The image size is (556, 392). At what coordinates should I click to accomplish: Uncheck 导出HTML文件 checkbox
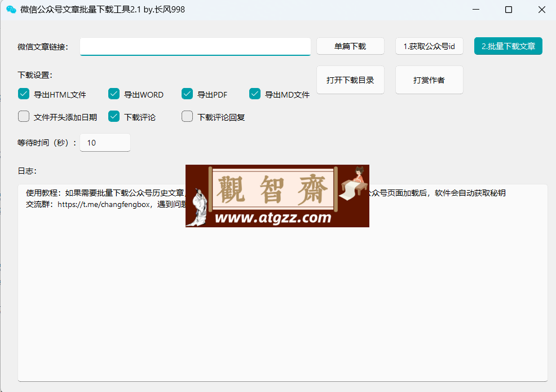(x=24, y=94)
